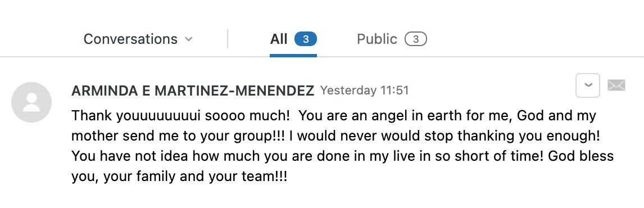Click the message line starting "Thank youuuuuuuui"
The image size is (644, 208).
pyautogui.click(x=333, y=116)
